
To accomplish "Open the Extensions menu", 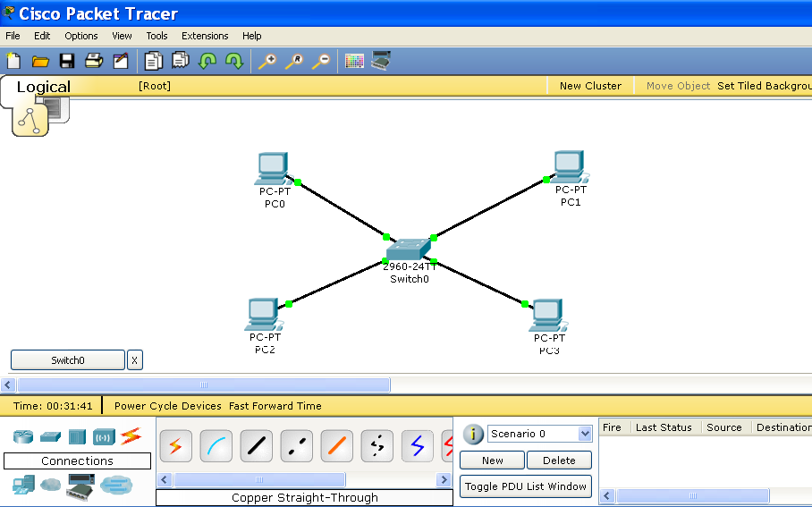I will tap(205, 36).
